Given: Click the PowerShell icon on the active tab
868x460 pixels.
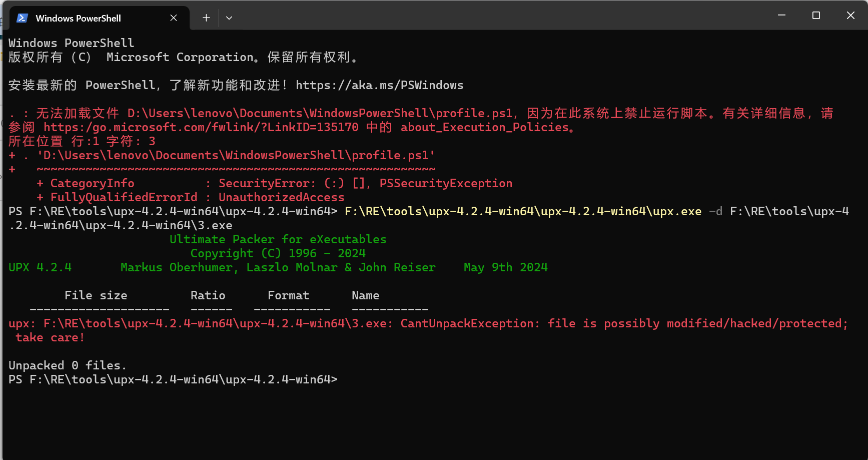Looking at the screenshot, I should [x=22, y=18].
